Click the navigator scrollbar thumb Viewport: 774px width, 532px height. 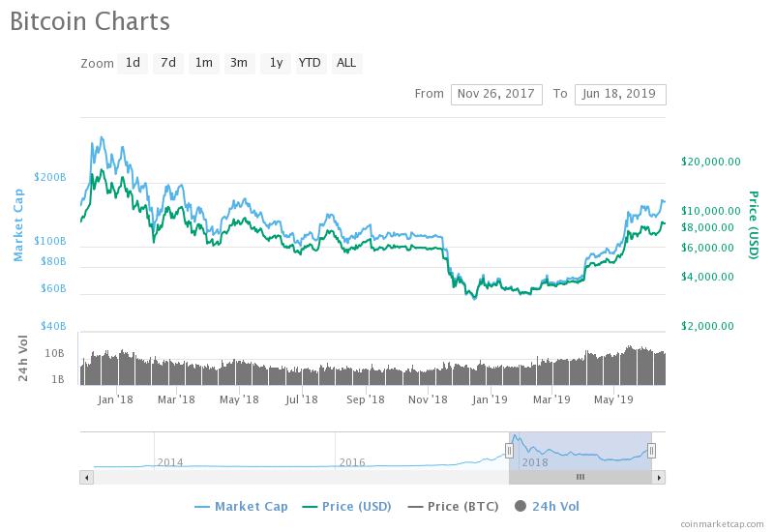pos(580,477)
